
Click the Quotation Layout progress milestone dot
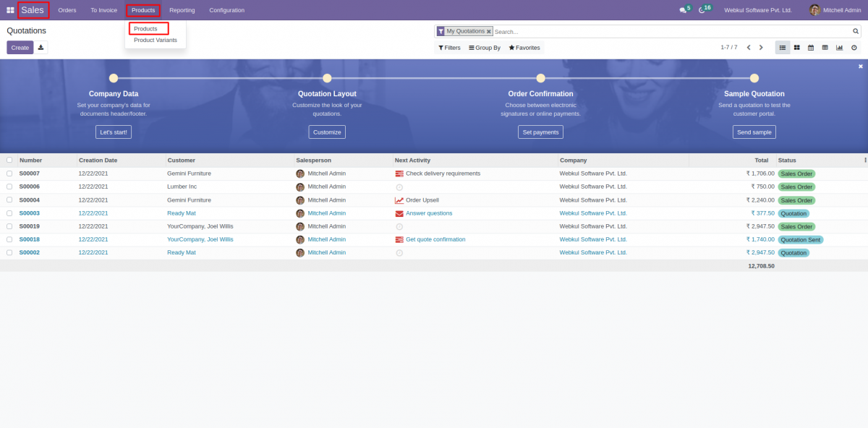tap(327, 77)
